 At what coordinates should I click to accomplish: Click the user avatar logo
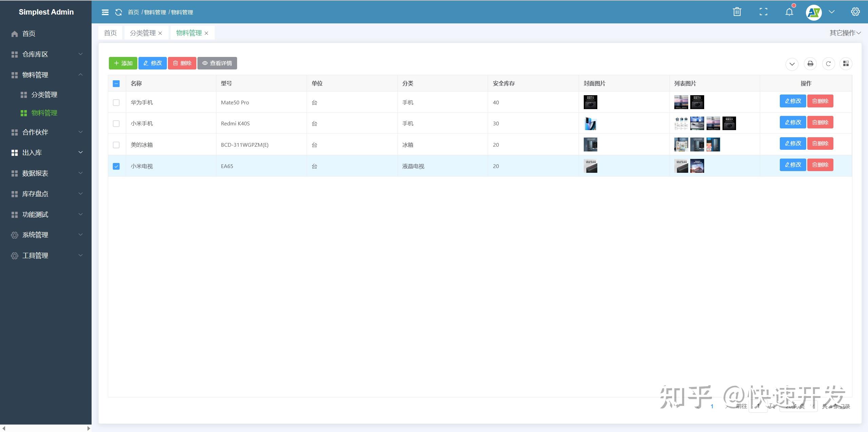pyautogui.click(x=814, y=12)
